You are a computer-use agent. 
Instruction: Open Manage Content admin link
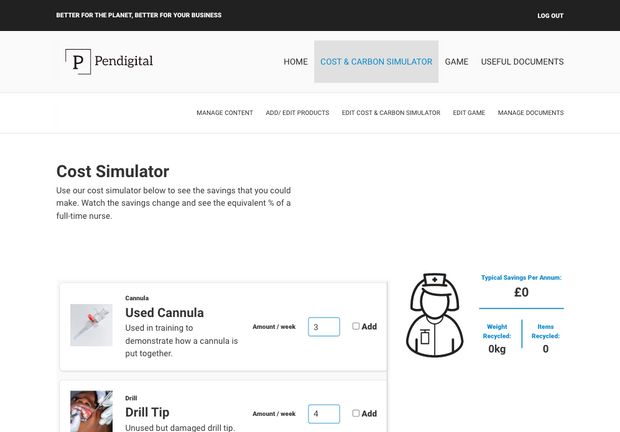pos(224,113)
